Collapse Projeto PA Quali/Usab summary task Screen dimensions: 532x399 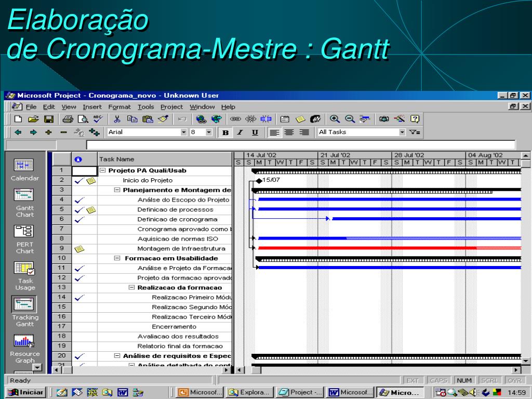pyautogui.click(x=103, y=170)
